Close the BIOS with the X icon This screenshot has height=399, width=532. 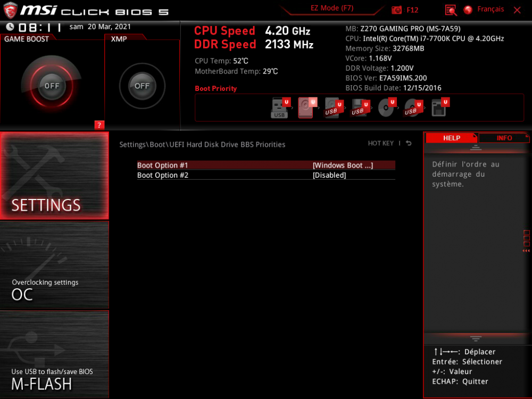point(517,10)
